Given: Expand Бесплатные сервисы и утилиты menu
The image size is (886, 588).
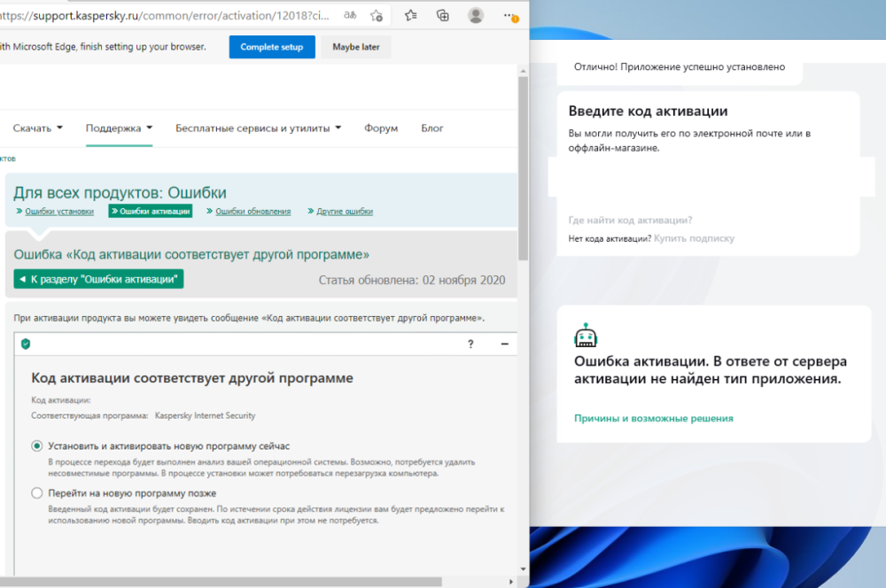Looking at the screenshot, I should 258,128.
